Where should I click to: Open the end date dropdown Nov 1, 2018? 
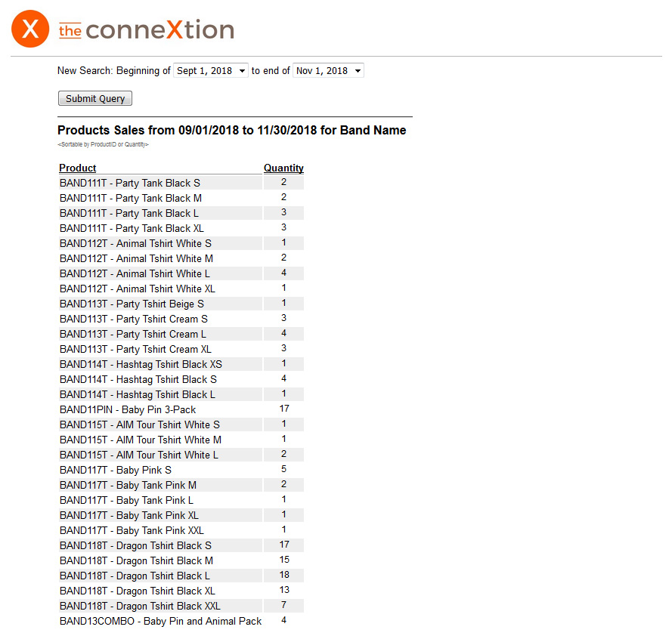(x=328, y=71)
